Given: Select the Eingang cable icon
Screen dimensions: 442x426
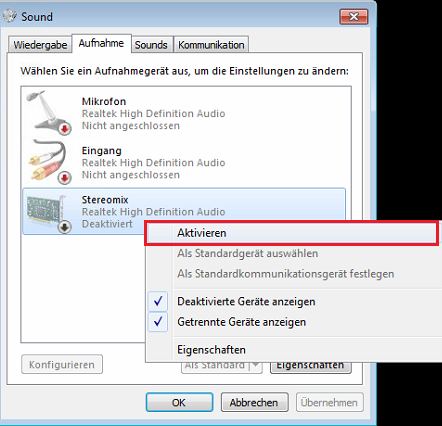Looking at the screenshot, I should click(x=49, y=162).
